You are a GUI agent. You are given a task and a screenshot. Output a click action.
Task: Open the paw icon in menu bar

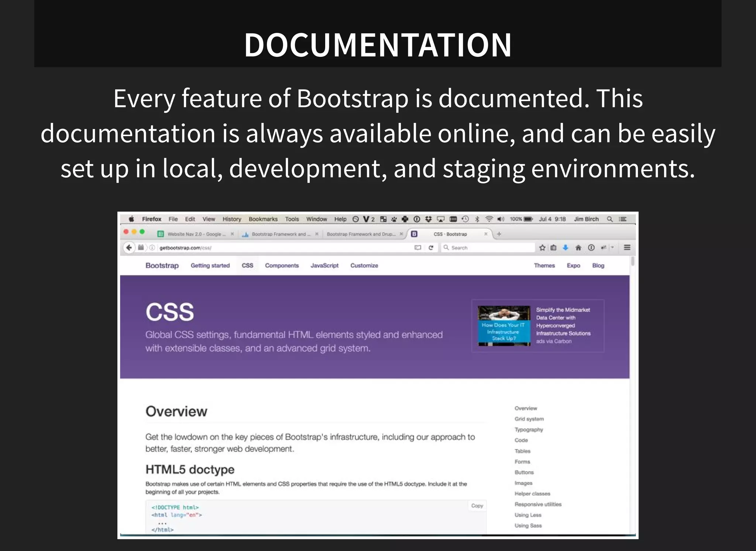click(394, 219)
